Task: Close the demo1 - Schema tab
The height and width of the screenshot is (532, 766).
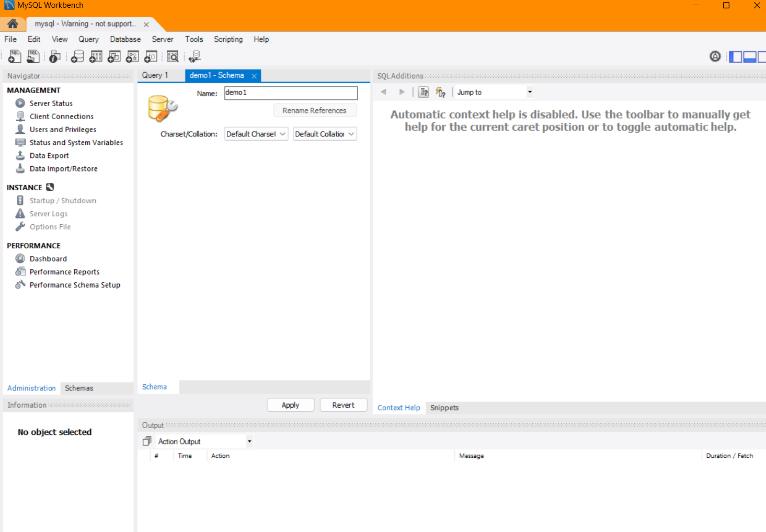Action: (254, 76)
